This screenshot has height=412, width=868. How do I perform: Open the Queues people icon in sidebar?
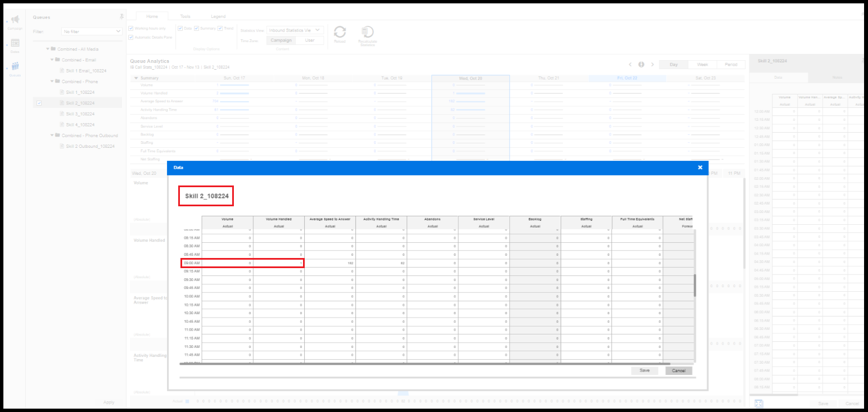click(x=15, y=67)
